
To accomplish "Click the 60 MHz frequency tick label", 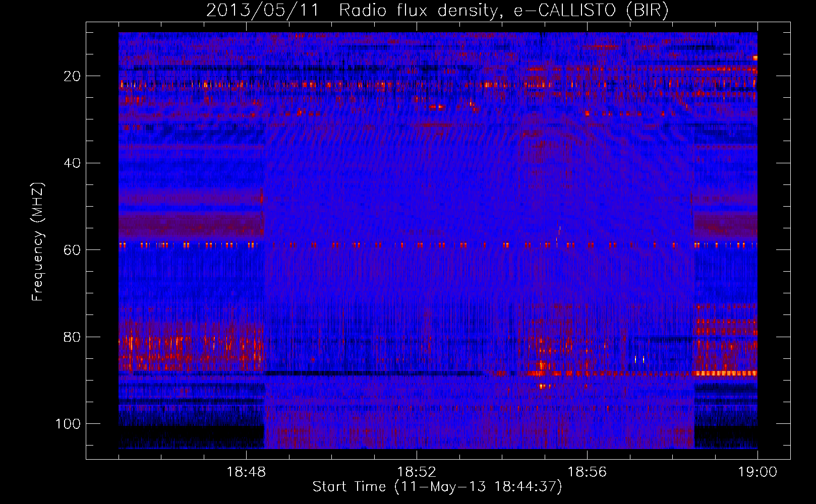I will [72, 250].
